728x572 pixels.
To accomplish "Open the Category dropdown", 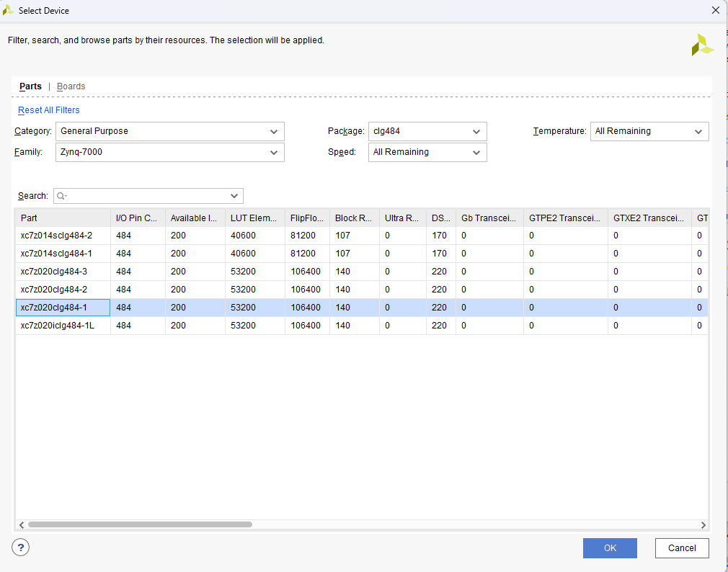I will [x=170, y=131].
